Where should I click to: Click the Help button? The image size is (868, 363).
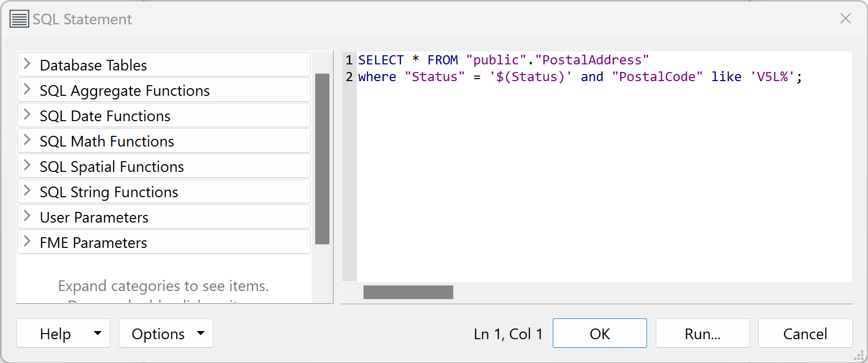point(56,333)
